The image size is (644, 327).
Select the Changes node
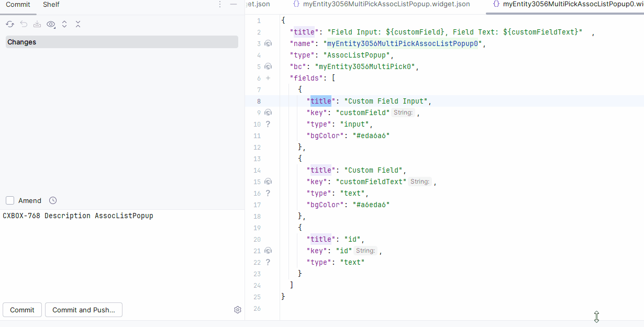[x=121, y=42]
